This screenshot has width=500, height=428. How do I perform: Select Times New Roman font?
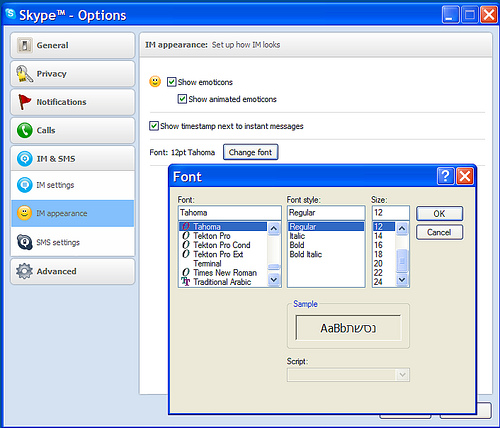click(223, 273)
